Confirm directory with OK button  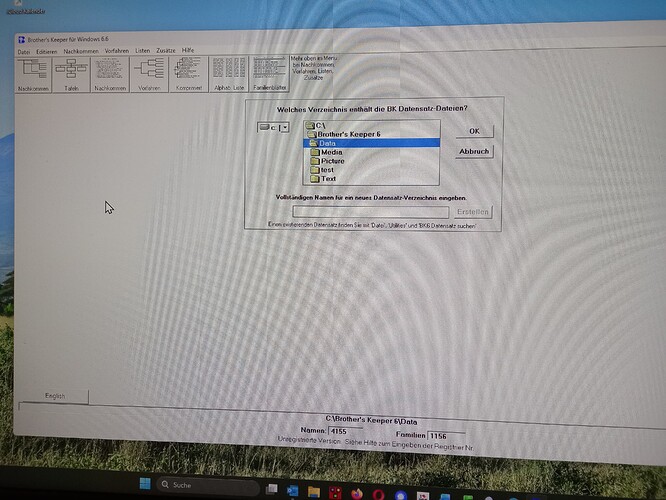[x=474, y=131]
